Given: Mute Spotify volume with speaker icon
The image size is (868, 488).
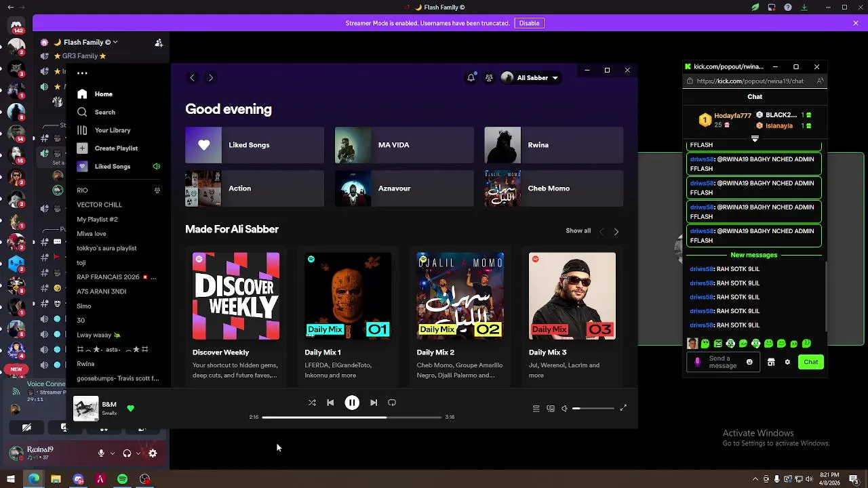Looking at the screenshot, I should tap(564, 409).
